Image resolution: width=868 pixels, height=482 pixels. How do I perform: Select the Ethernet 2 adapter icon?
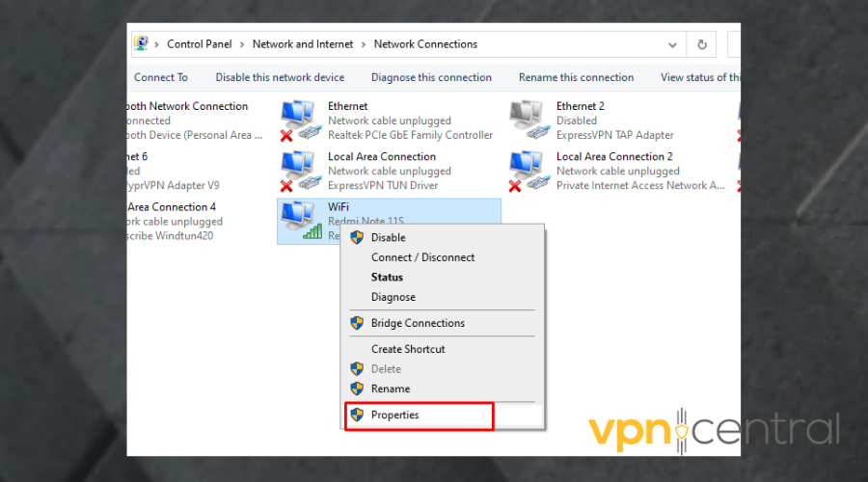click(529, 120)
